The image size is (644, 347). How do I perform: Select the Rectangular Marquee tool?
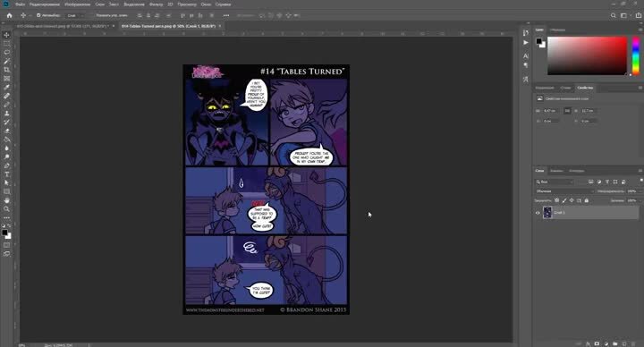click(x=6, y=44)
